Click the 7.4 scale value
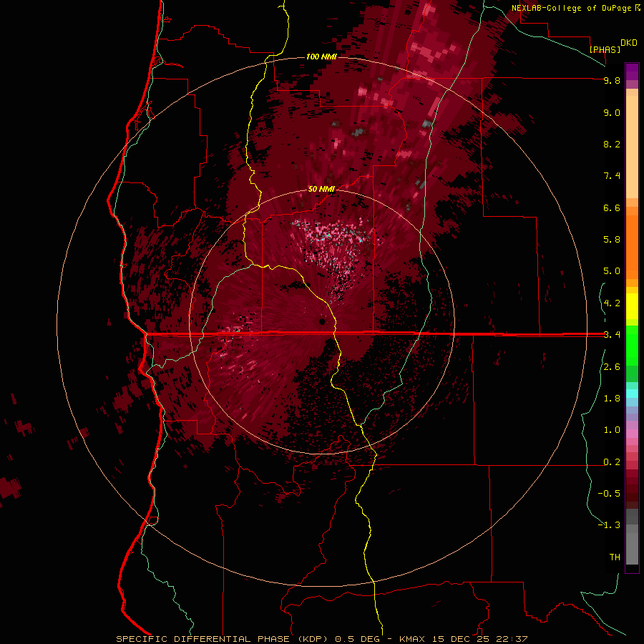The width and height of the screenshot is (644, 644). coord(612,176)
